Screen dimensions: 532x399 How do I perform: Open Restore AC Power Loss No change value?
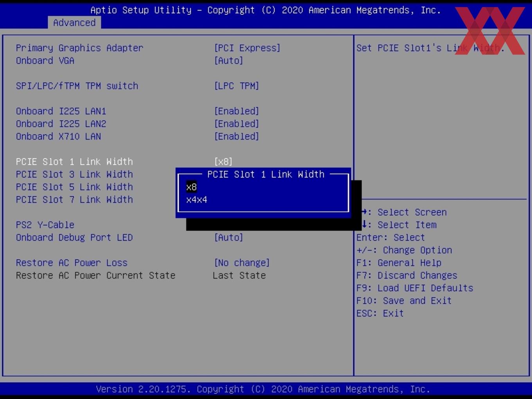click(x=242, y=263)
